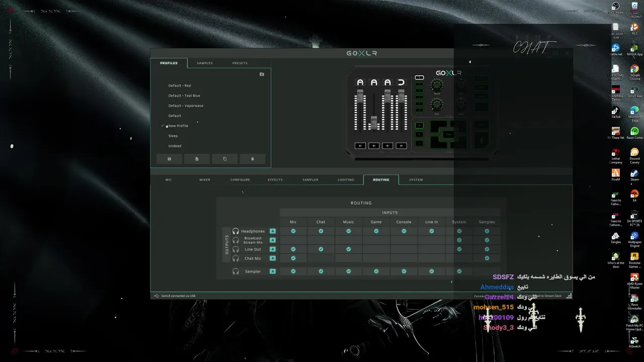
Task: Click the A button beside the Line Out output
Action: [273, 249]
